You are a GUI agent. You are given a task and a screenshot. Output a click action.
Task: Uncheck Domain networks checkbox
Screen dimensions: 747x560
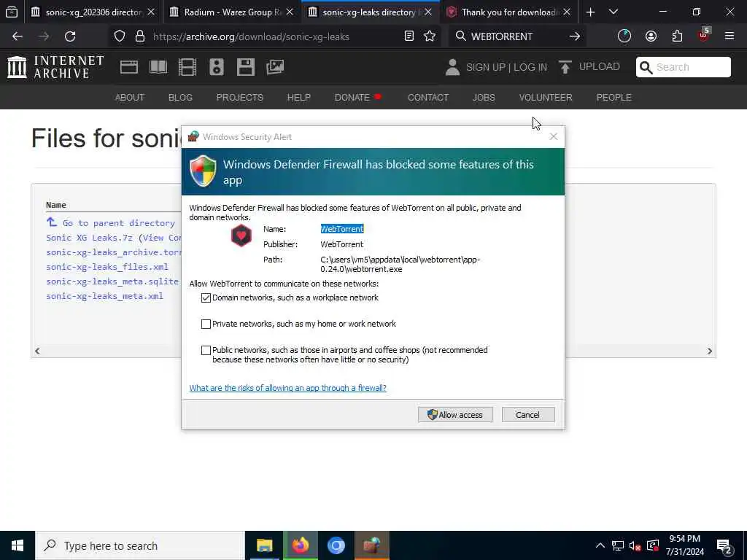click(x=206, y=297)
